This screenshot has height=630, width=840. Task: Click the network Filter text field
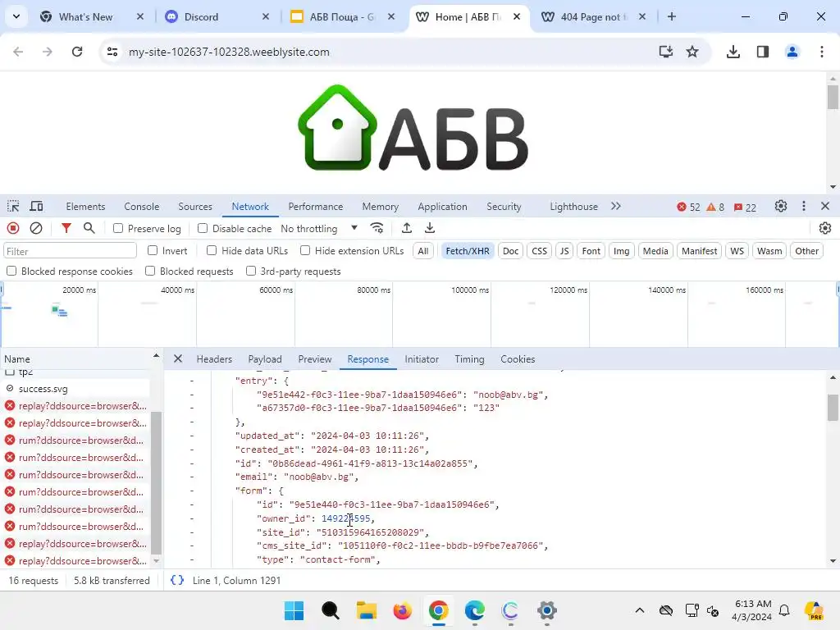(x=71, y=251)
